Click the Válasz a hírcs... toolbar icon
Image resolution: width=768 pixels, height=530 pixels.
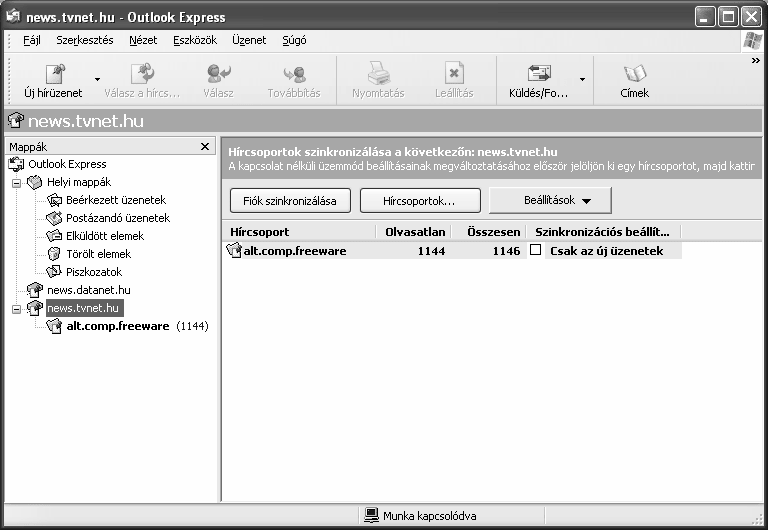(143, 73)
